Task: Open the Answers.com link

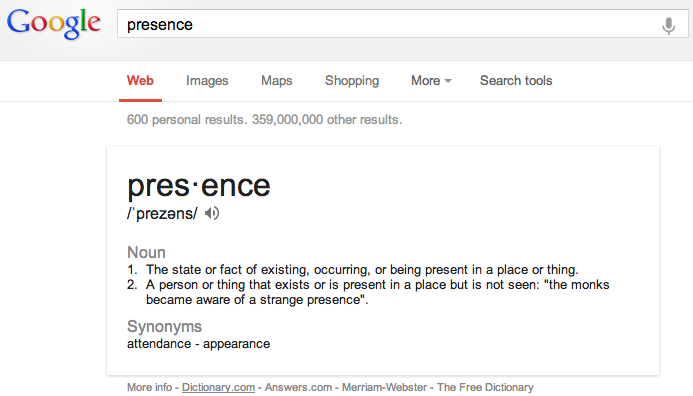Action: pos(298,387)
